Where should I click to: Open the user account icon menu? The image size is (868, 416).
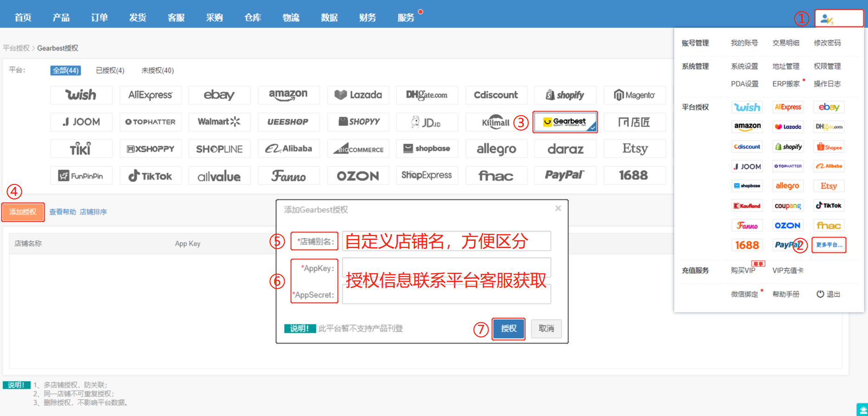point(827,19)
